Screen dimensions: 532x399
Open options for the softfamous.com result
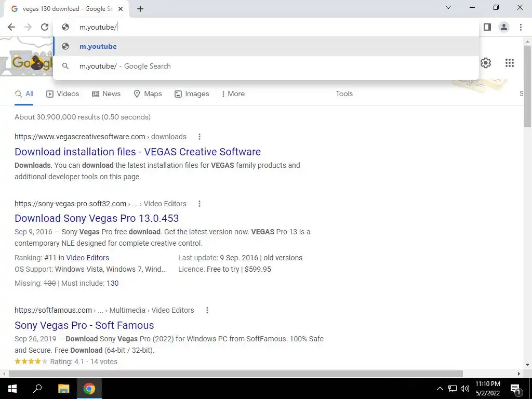pyautogui.click(x=207, y=310)
